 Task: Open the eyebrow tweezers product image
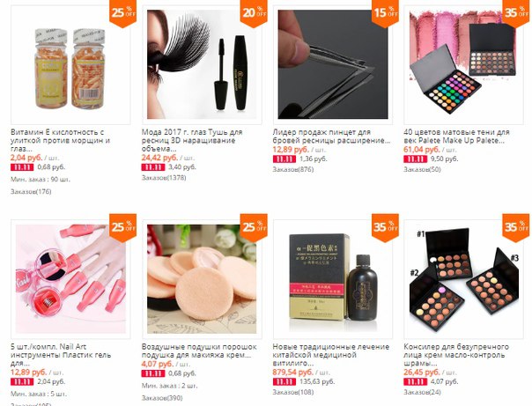(x=333, y=64)
